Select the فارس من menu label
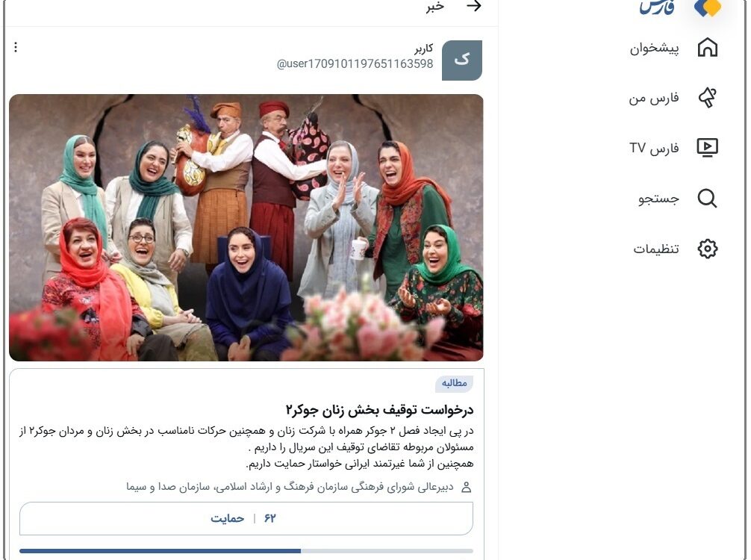Screen dimensions: 751x560 pos(654,98)
